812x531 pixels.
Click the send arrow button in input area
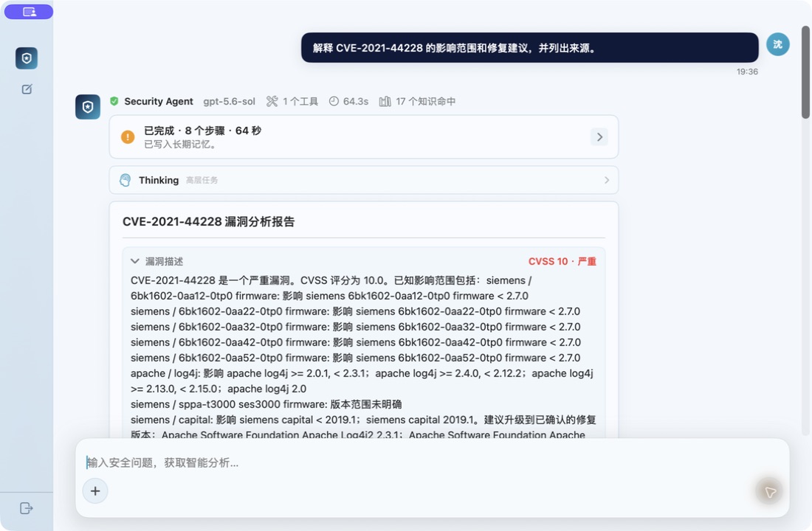[x=769, y=491]
